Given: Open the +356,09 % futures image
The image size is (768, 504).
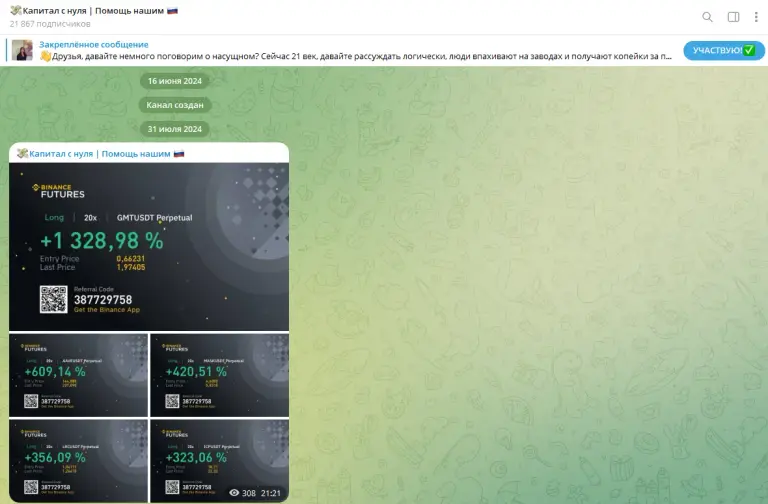Looking at the screenshot, I should pos(78,460).
